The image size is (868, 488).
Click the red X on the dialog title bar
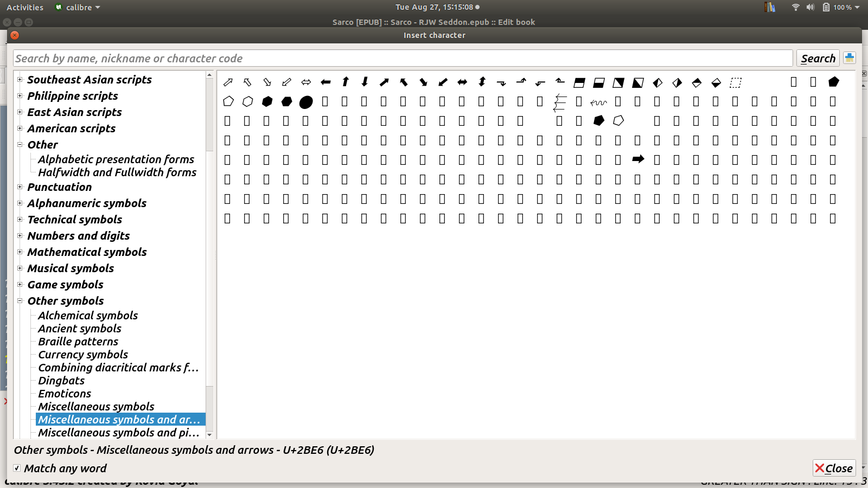coord(15,35)
